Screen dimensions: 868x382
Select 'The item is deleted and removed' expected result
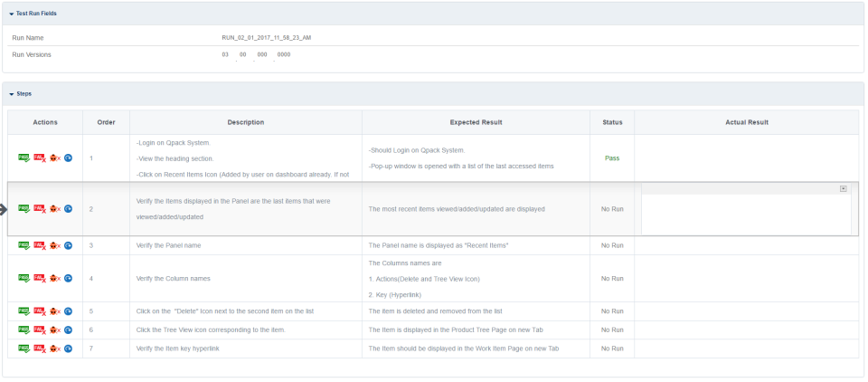pos(435,311)
